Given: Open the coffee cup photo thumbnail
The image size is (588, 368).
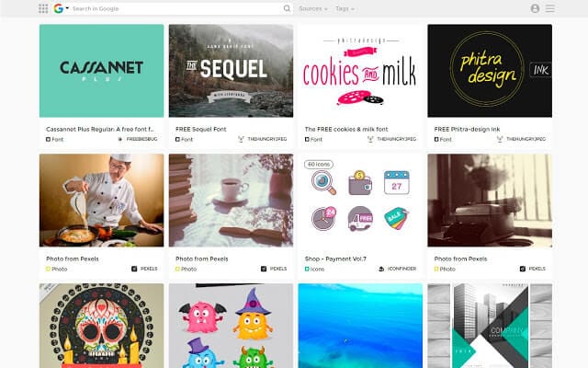Looking at the screenshot, I should tap(231, 201).
